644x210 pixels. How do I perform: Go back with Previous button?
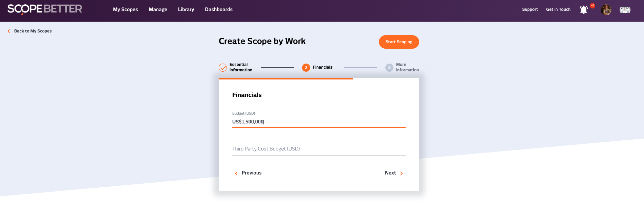tap(248, 173)
